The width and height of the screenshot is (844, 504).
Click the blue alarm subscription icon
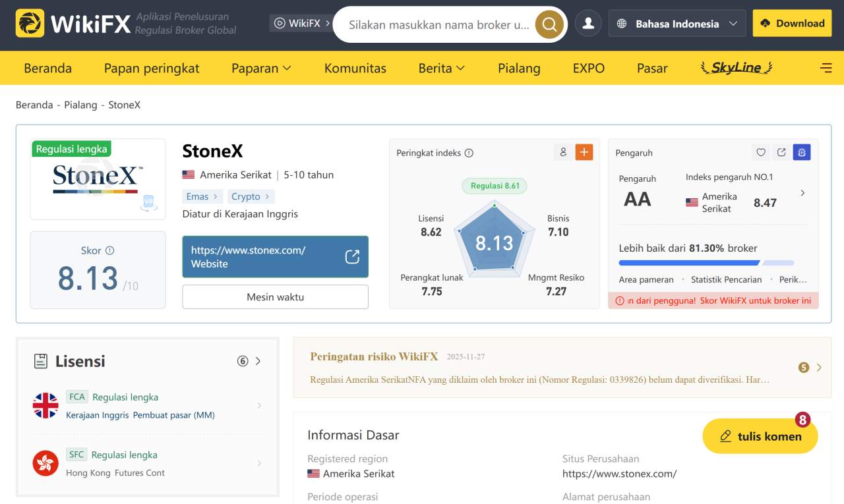tap(802, 152)
